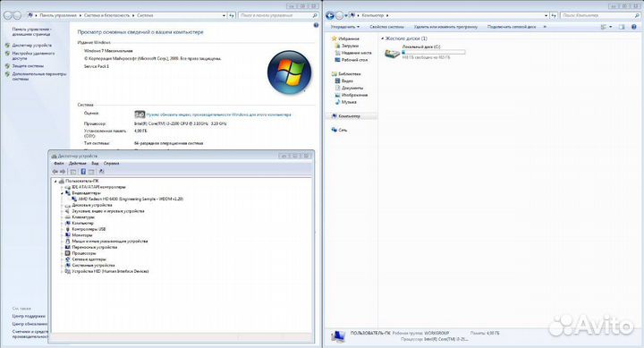
Task: Click the blue Help icon in Device Manager toolbar
Action: coord(83,172)
